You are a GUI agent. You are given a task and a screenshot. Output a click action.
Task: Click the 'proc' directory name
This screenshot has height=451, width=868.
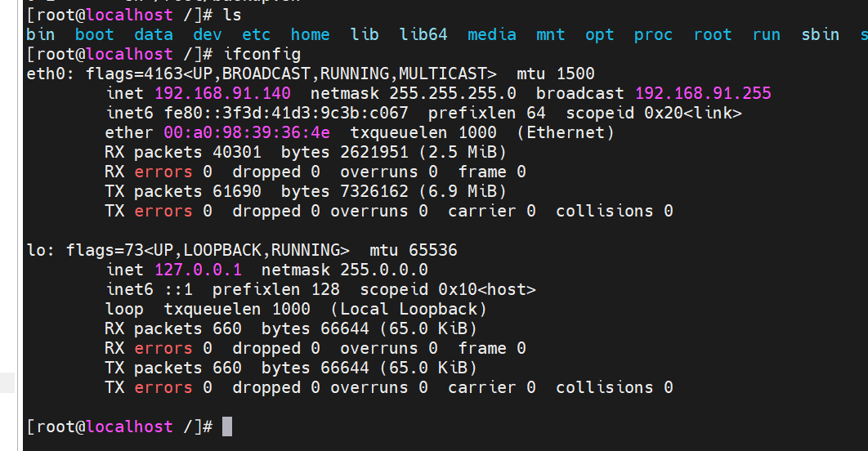654,34
